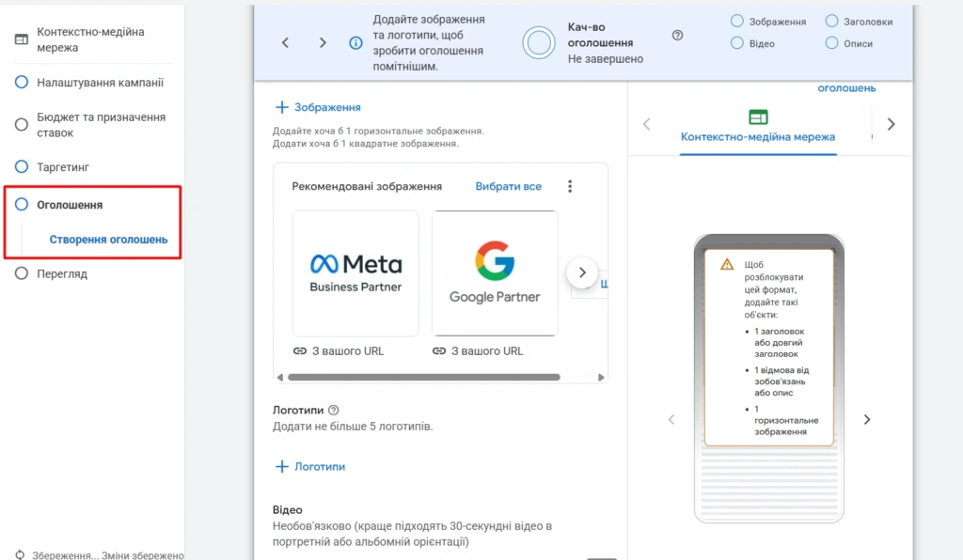Click оголошень link above preview
Screen dimensions: 963x560
coord(846,88)
